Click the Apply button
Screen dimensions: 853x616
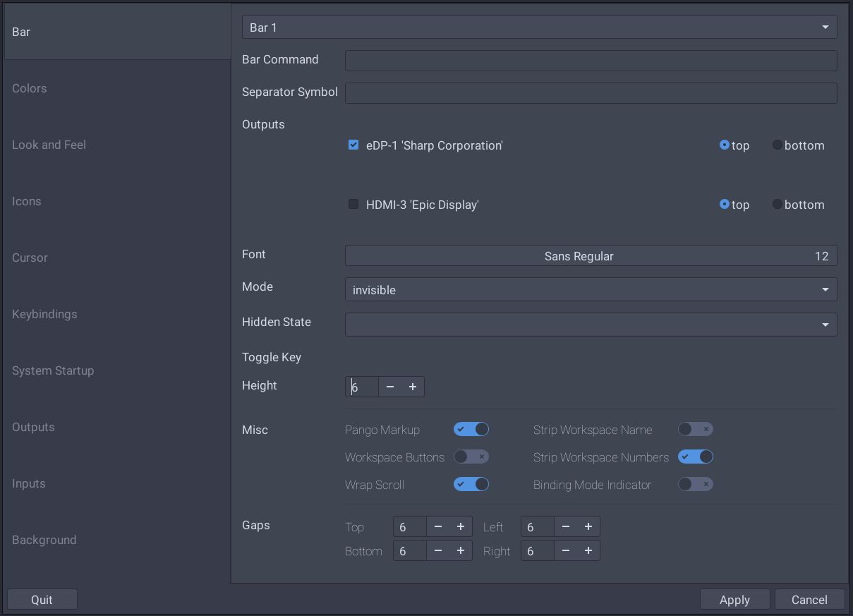[734, 599]
